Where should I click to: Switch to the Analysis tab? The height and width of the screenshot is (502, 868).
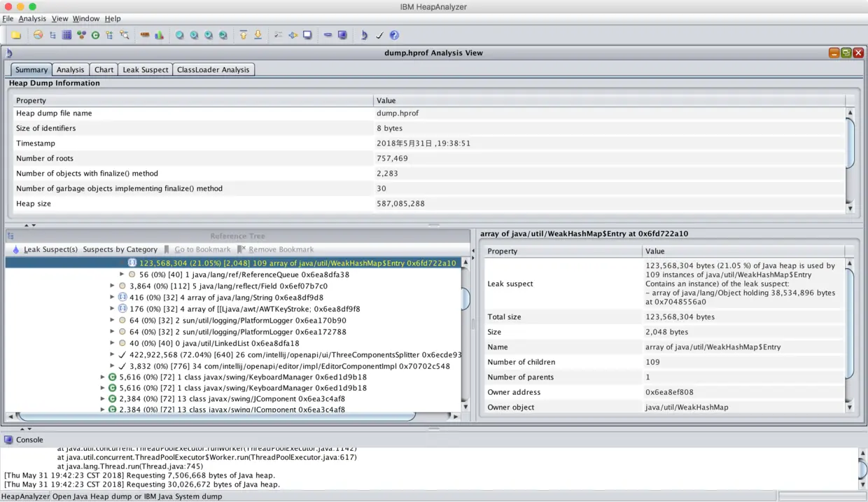(70, 69)
